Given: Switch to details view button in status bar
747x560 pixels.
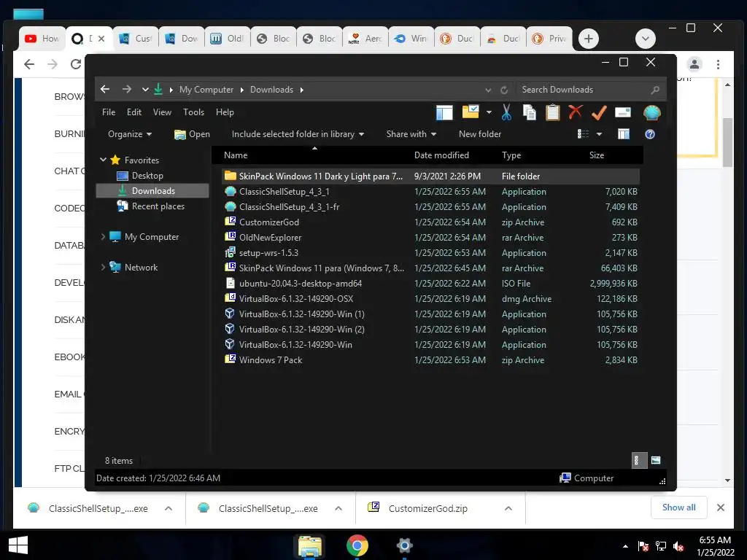Looking at the screenshot, I should click(x=638, y=461).
